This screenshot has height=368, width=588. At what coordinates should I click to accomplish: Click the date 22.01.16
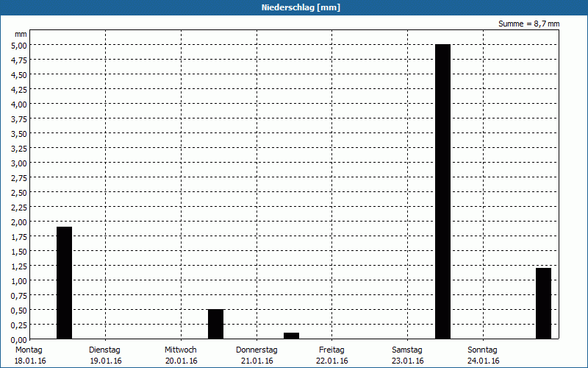coord(332,361)
